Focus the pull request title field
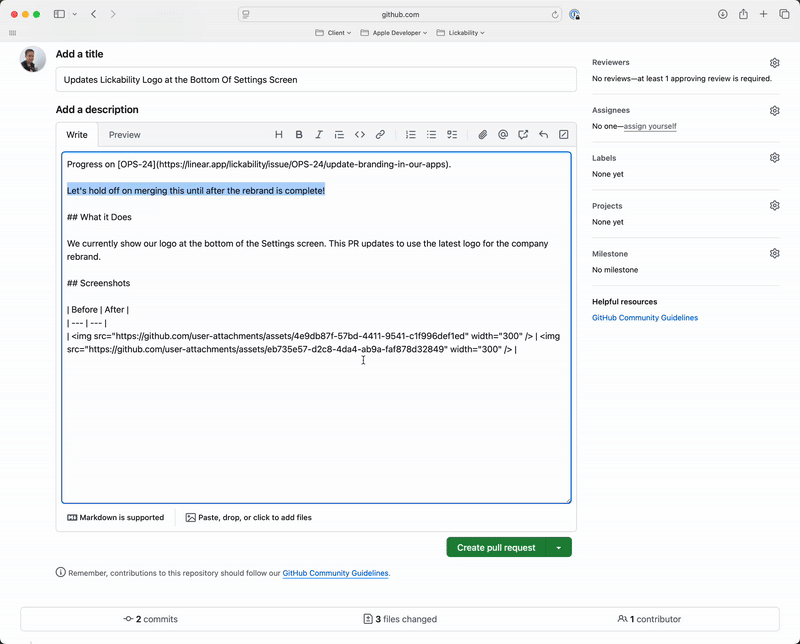The width and height of the screenshot is (800, 644). point(316,80)
